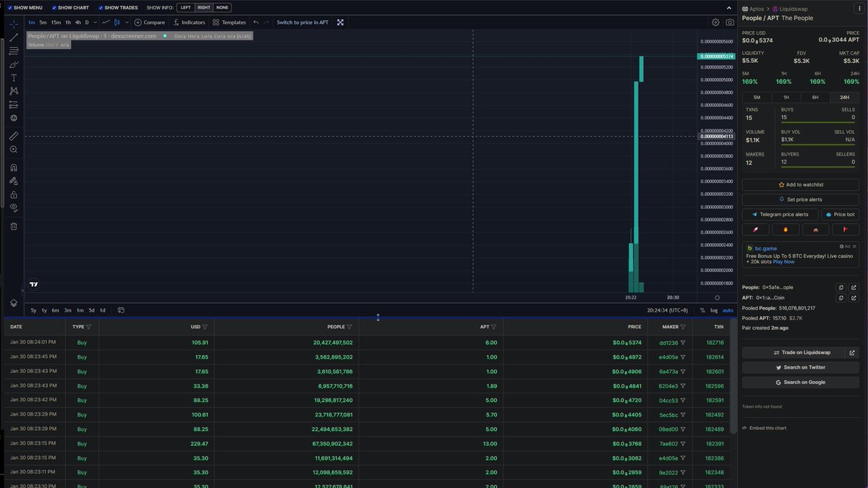Activate the zoom-in tool
Image resolution: width=868 pixels, height=488 pixels.
pyautogui.click(x=14, y=150)
